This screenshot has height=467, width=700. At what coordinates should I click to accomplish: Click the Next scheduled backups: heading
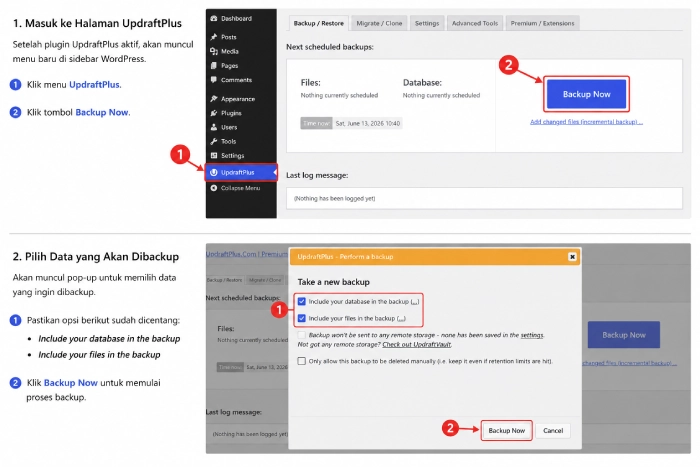coord(330,47)
